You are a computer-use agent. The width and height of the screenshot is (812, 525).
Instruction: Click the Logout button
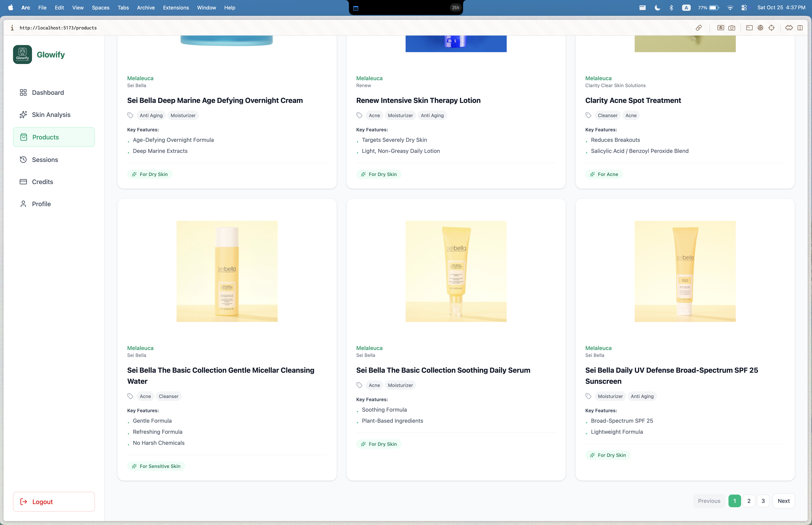pos(54,501)
